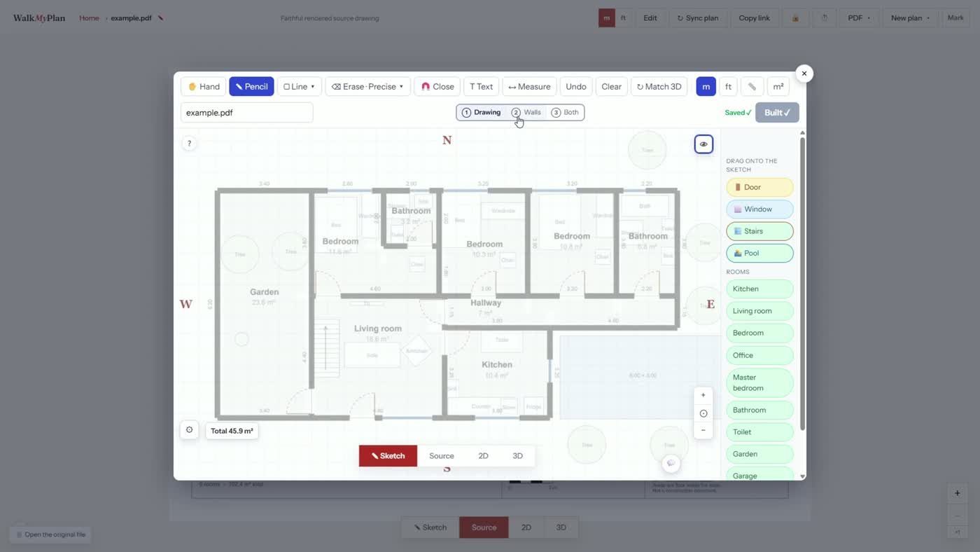This screenshot has height=552, width=980.
Task: Select step 2 Walls mode
Action: click(526, 113)
